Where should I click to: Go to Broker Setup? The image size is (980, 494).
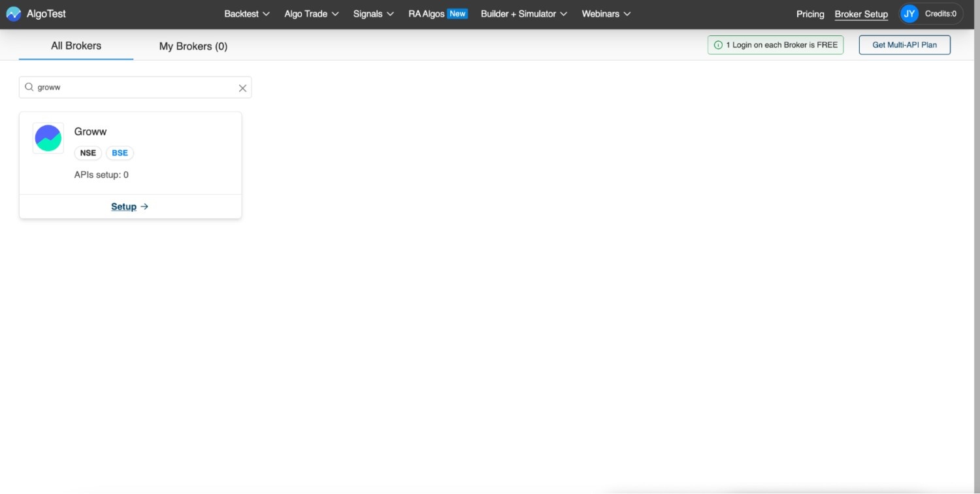coord(861,14)
